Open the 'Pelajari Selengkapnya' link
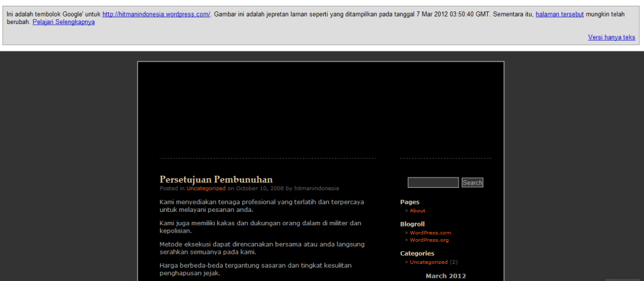This screenshot has height=281, width=644. coord(64,22)
